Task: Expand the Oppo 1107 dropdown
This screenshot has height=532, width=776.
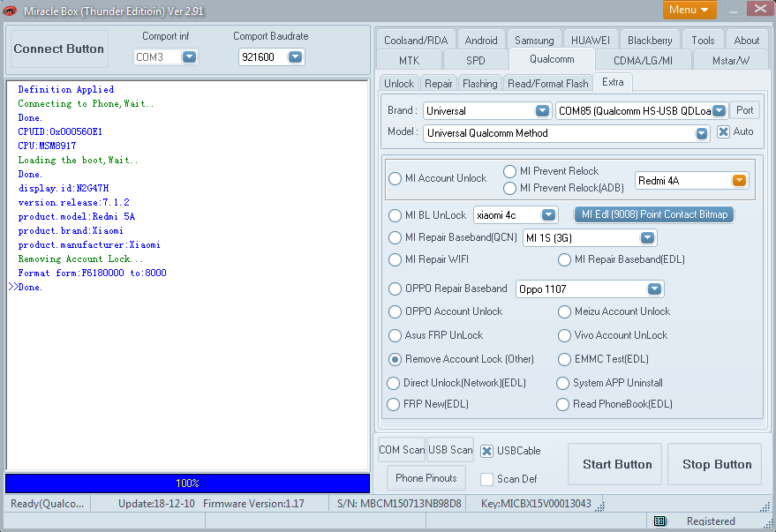Action: (654, 288)
